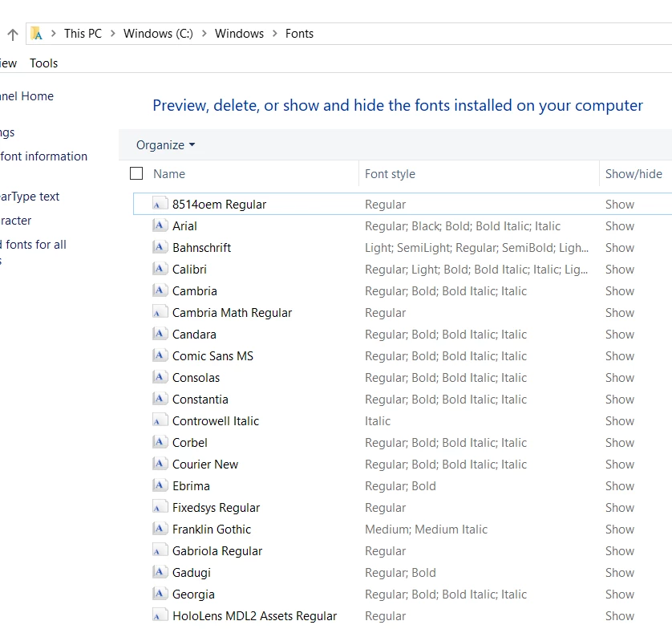Click the Gadugi font icon
This screenshot has width=672, height=629.
tap(160, 572)
